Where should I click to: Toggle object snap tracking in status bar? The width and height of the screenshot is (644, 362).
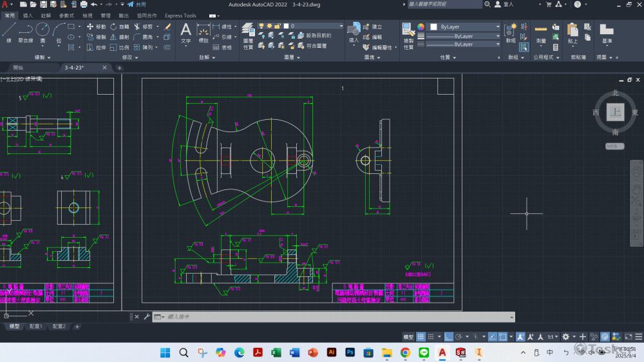click(492, 336)
